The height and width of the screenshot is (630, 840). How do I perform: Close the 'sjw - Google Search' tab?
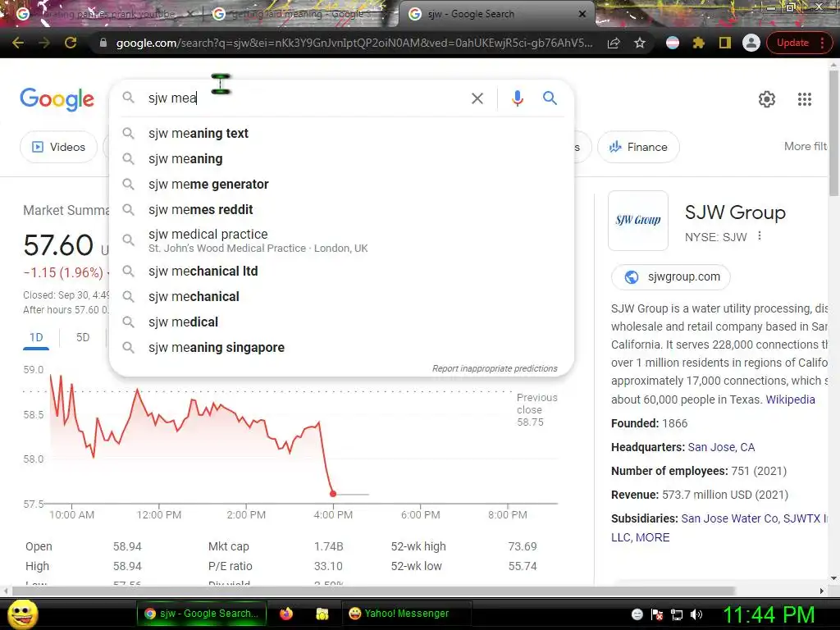tap(582, 15)
